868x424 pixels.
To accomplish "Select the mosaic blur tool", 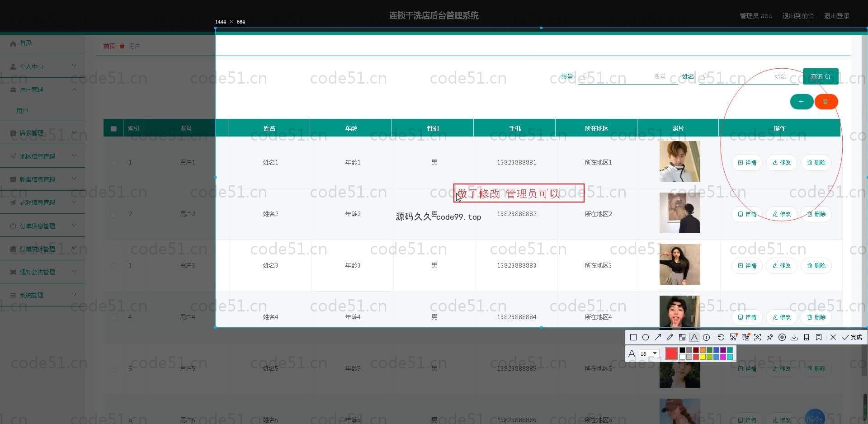I will (x=682, y=337).
